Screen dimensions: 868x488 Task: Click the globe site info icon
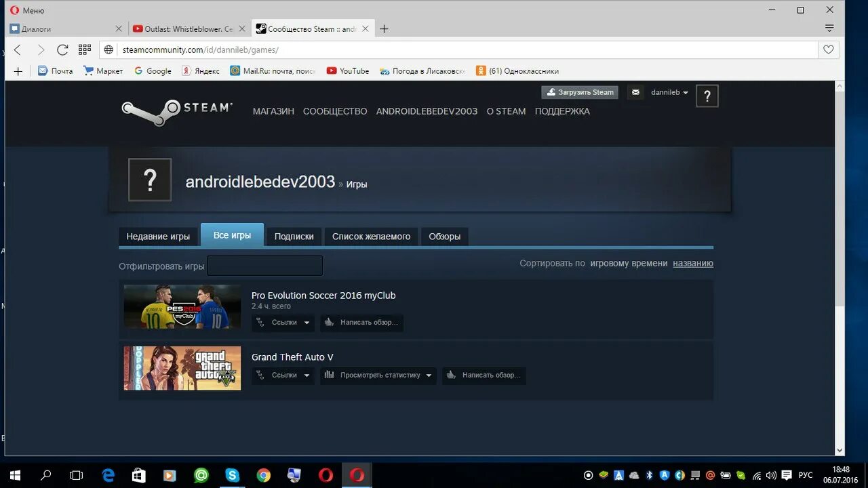pos(110,49)
